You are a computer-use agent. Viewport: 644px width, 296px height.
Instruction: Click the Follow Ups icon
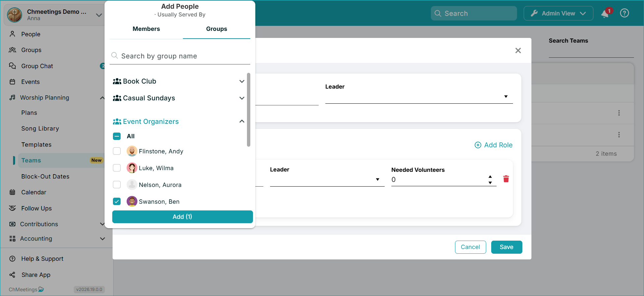(12, 208)
